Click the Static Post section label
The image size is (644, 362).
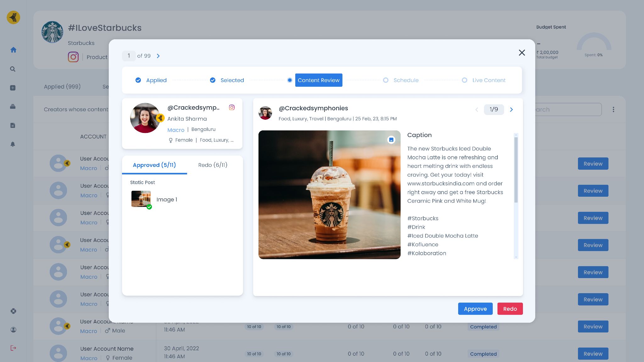142,183
